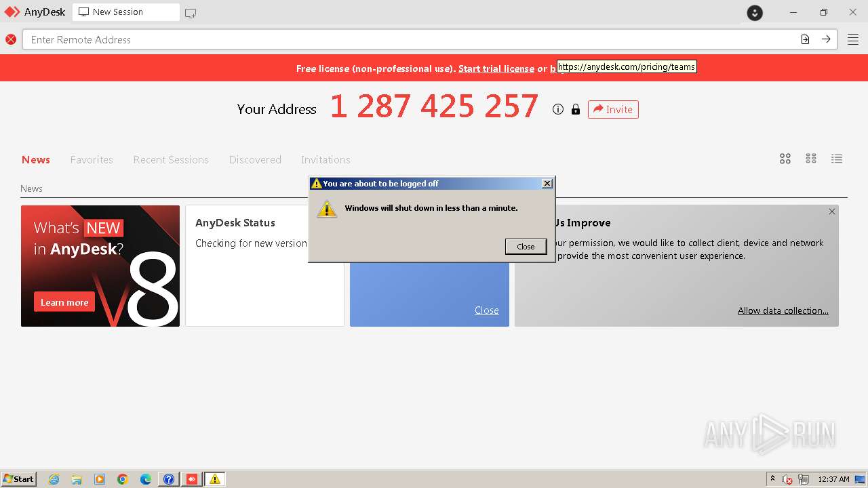Click the network tray icon
868x488 pixels.
click(804, 479)
